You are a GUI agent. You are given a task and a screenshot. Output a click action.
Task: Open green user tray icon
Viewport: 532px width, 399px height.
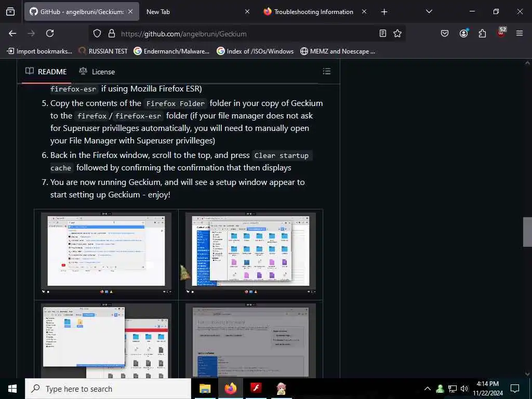tap(440, 389)
